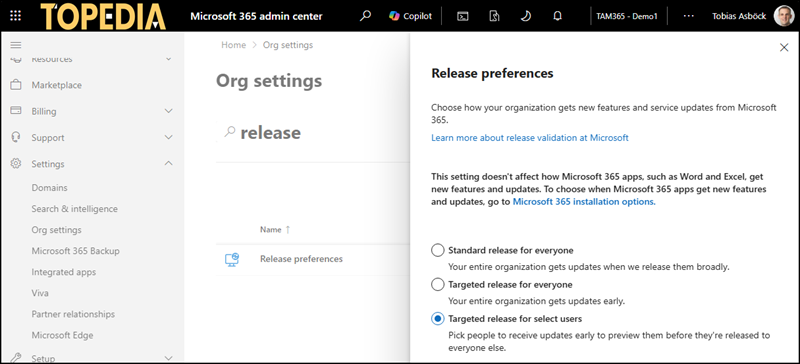Screen dimensions: 800x364
Task: Collapse navigation with hamburger icon
Action: 16,45
